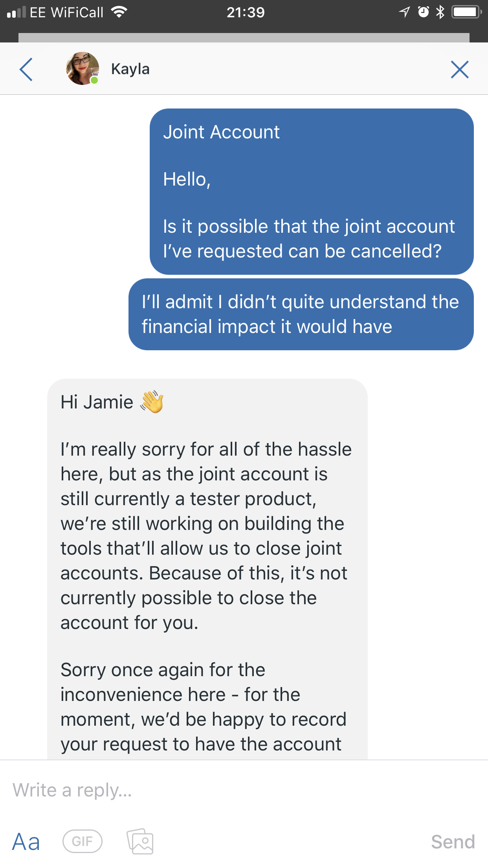This screenshot has height=868, width=488.
Task: Tap the waving hand emoji
Action: tap(152, 402)
